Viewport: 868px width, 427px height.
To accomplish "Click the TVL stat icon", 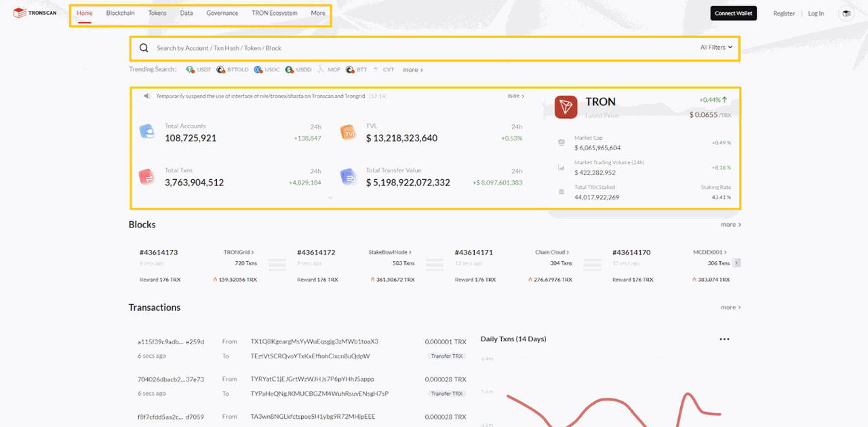I will (349, 132).
